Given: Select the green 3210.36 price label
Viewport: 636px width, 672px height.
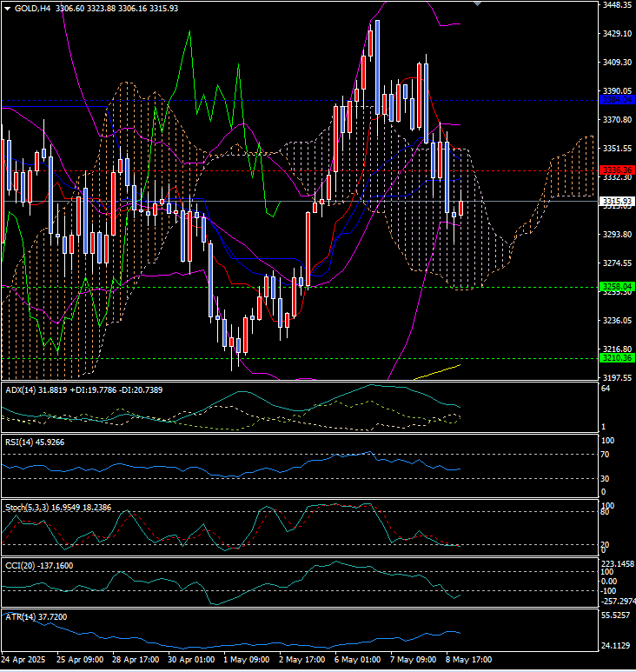Looking at the screenshot, I should click(x=617, y=358).
